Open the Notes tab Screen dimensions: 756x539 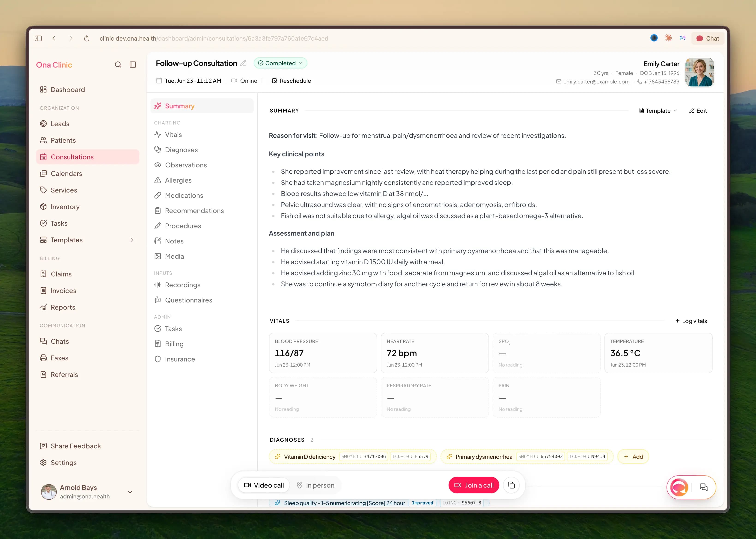coord(202,241)
